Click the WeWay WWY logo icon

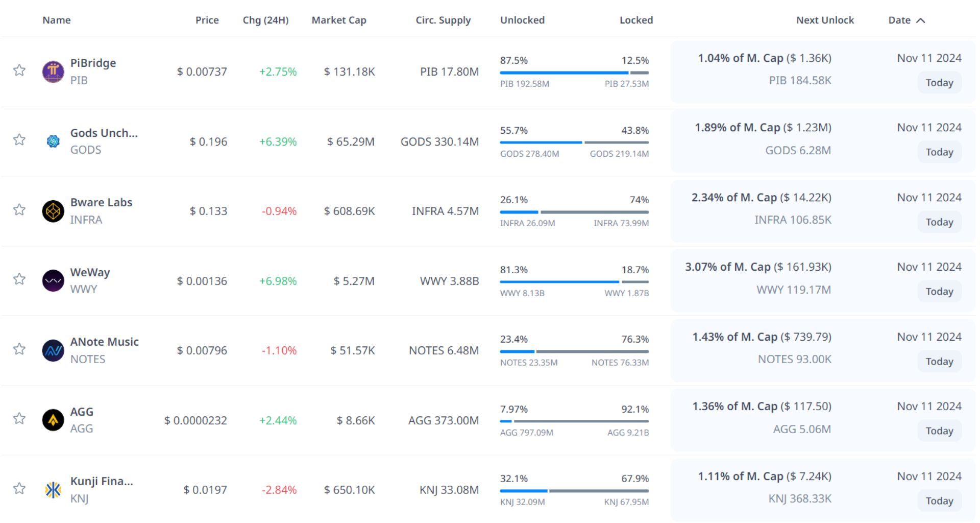coord(53,280)
